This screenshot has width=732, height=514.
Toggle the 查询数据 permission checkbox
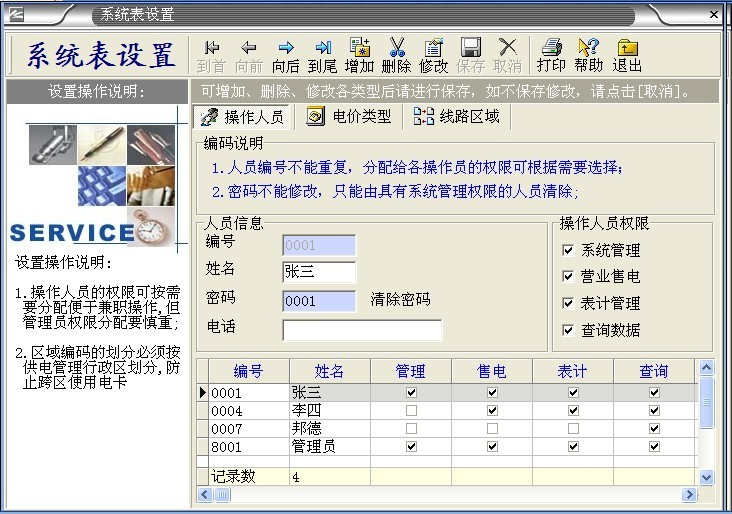pos(568,330)
